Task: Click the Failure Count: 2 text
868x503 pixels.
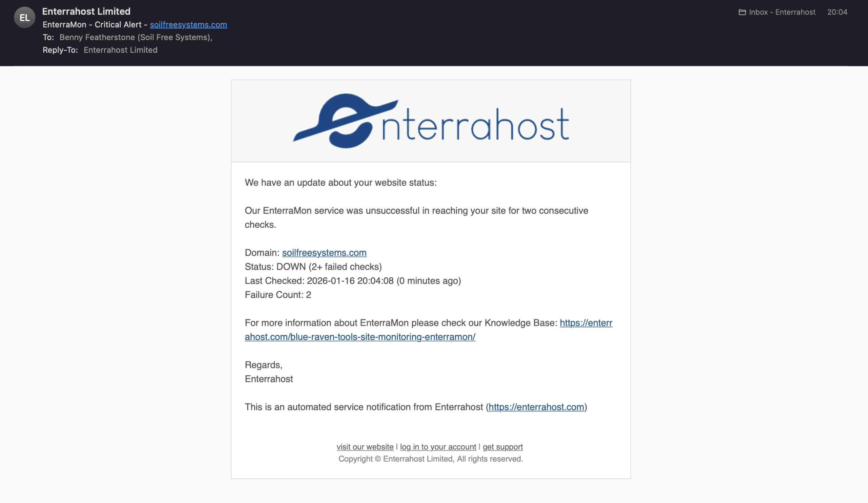Action: point(278,295)
